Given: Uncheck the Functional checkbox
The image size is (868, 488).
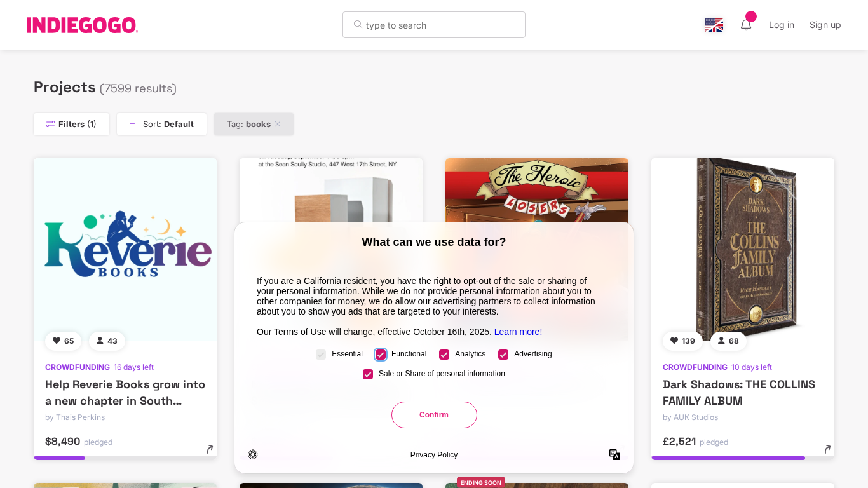Looking at the screenshot, I should click(x=381, y=355).
